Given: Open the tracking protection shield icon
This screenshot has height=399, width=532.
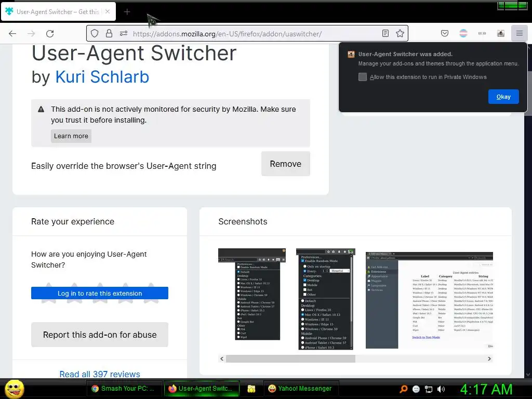Looking at the screenshot, I should (x=95, y=33).
